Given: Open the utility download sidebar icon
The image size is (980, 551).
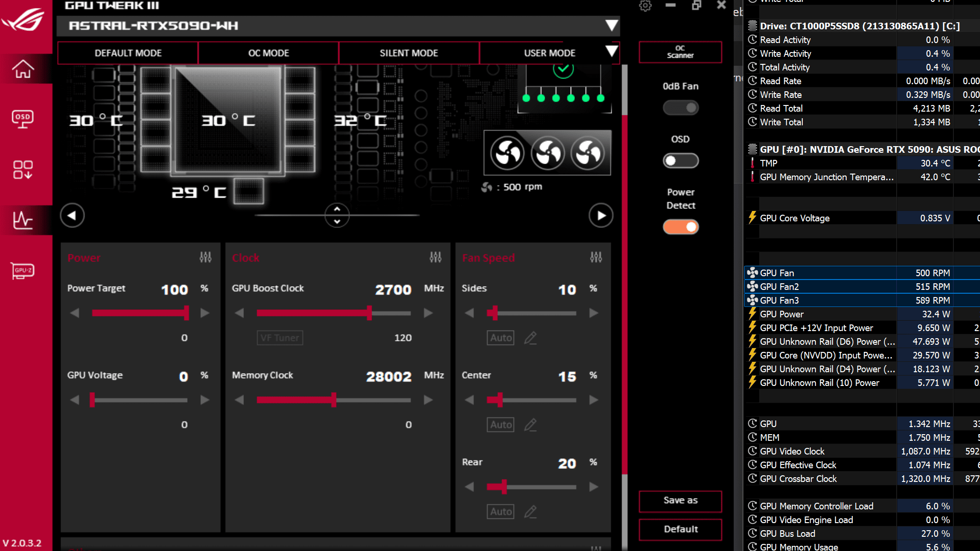Looking at the screenshot, I should [x=23, y=169].
